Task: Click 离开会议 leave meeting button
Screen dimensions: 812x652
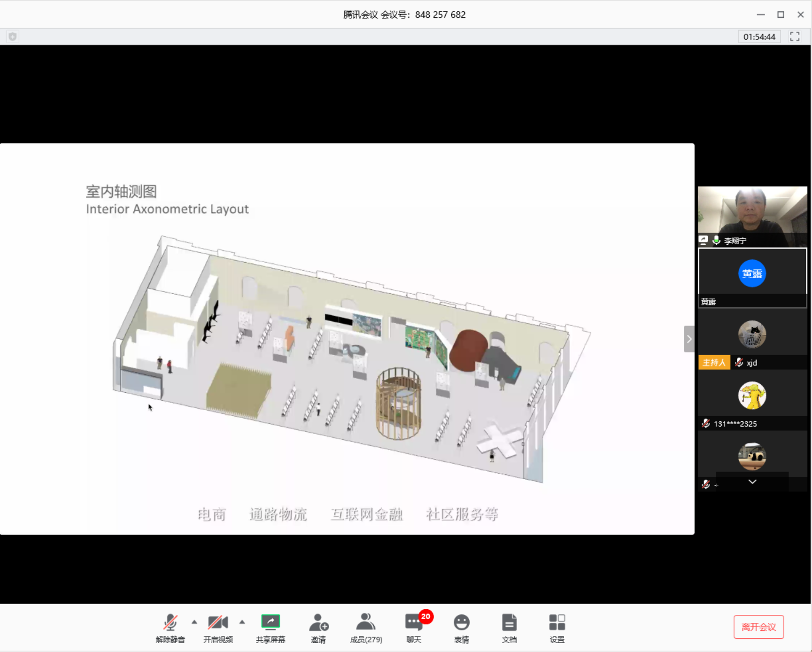Action: [x=758, y=627]
